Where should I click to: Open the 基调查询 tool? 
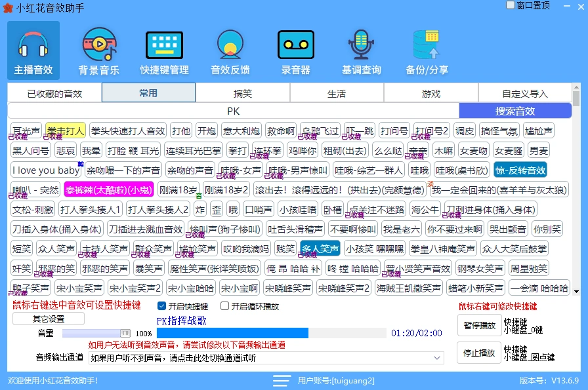[x=361, y=50]
